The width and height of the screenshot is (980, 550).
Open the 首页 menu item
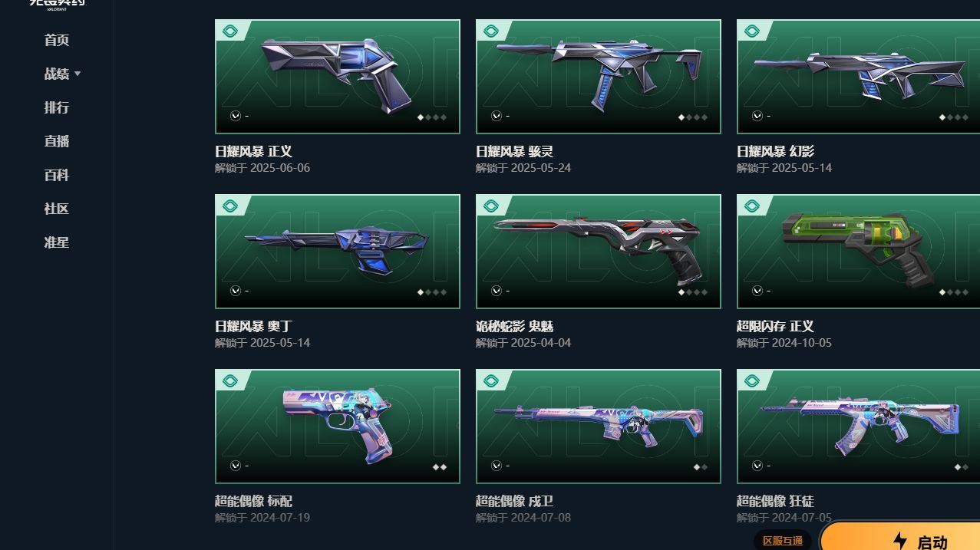(x=57, y=40)
